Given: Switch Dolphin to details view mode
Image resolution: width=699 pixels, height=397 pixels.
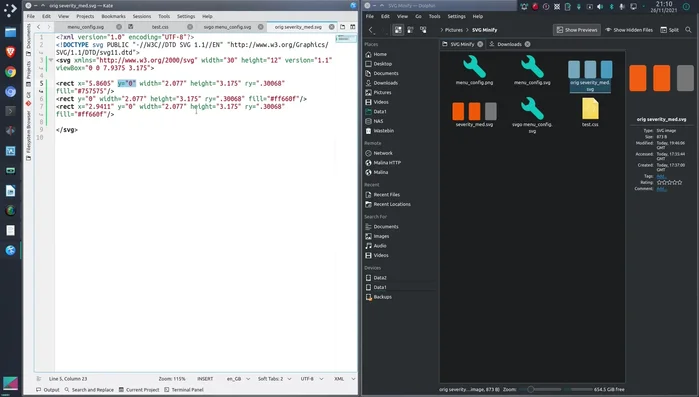Looking at the screenshot, I should [x=423, y=30].
